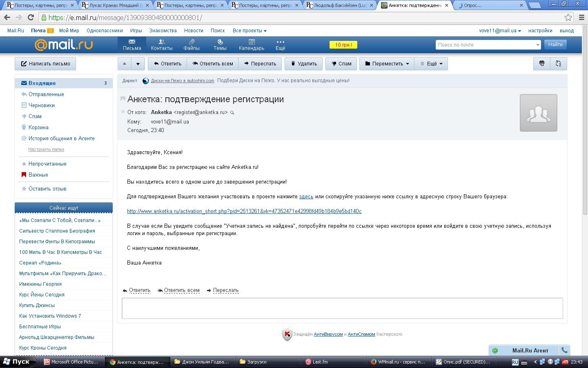Image resolution: width=588 pixels, height=368 pixels.
Task: Click Написать письмо button
Action: [x=45, y=63]
